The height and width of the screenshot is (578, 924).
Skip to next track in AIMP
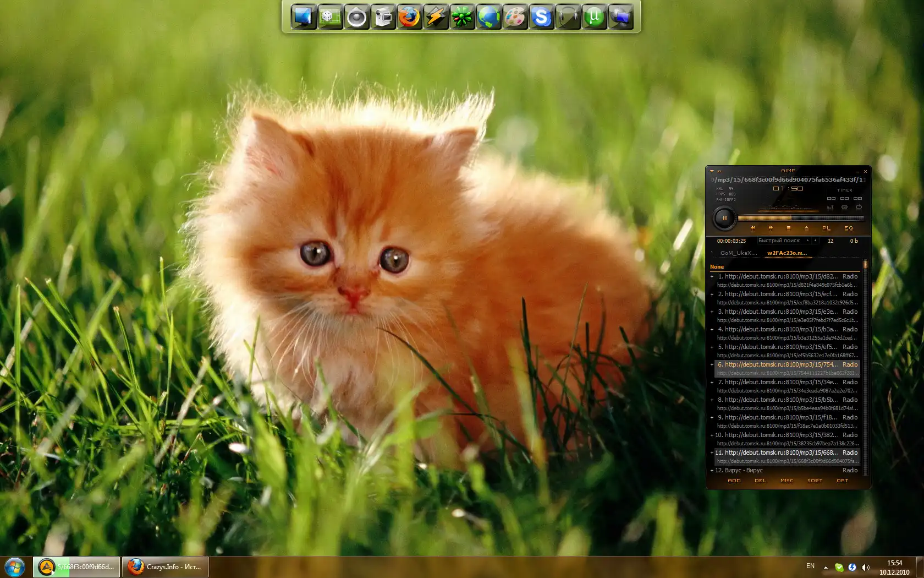pyautogui.click(x=771, y=227)
